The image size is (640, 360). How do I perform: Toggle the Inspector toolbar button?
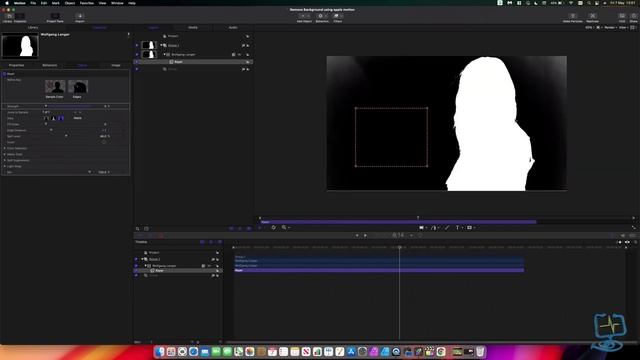(x=20, y=18)
